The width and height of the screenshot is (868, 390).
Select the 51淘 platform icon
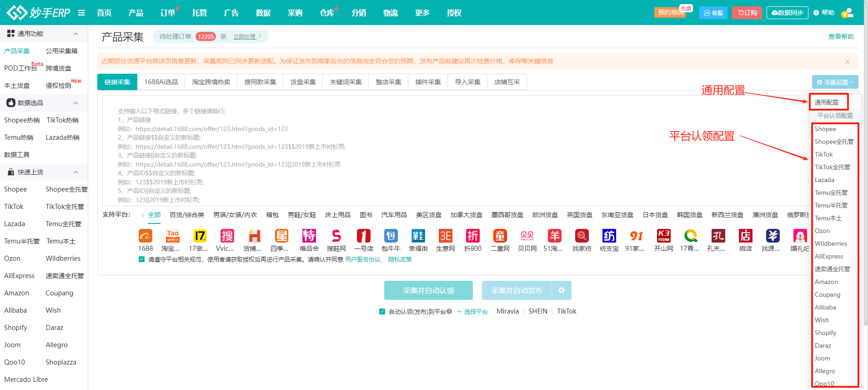coord(555,236)
